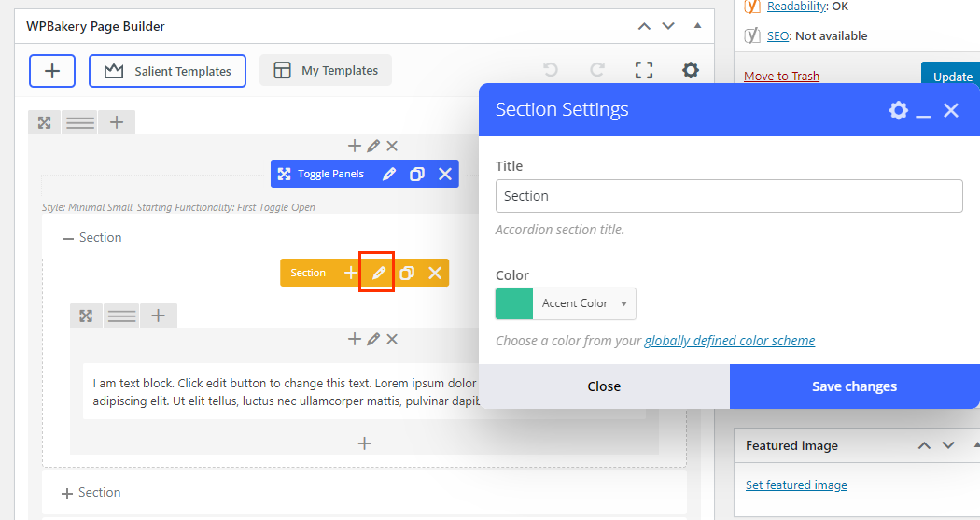
Task: Duplicate Toggle Panels element
Action: (417, 174)
